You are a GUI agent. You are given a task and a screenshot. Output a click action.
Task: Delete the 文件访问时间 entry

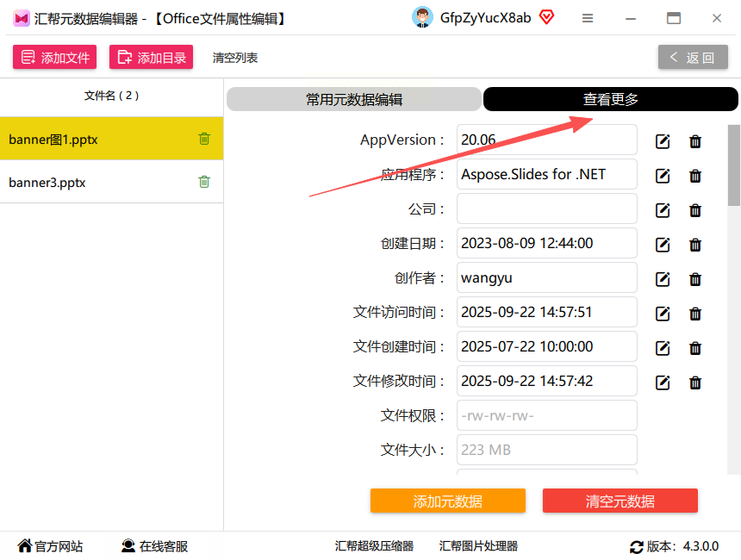695,314
